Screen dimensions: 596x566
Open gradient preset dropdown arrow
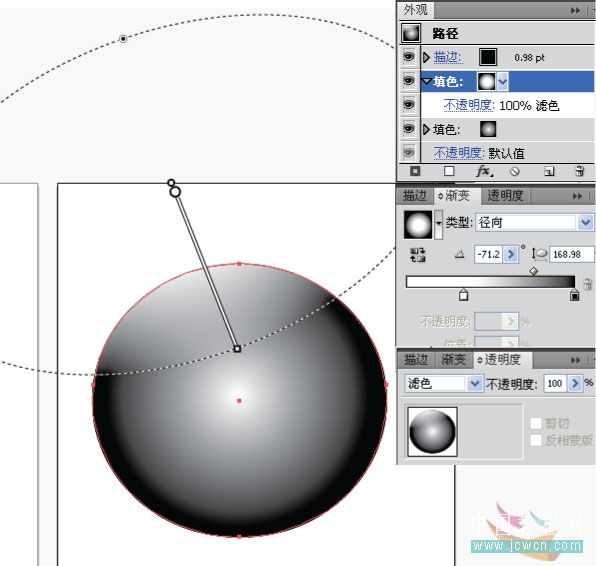click(x=438, y=225)
